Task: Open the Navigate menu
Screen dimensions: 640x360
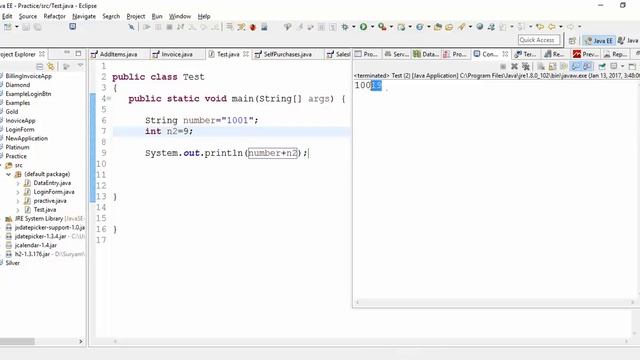Action: (84, 16)
